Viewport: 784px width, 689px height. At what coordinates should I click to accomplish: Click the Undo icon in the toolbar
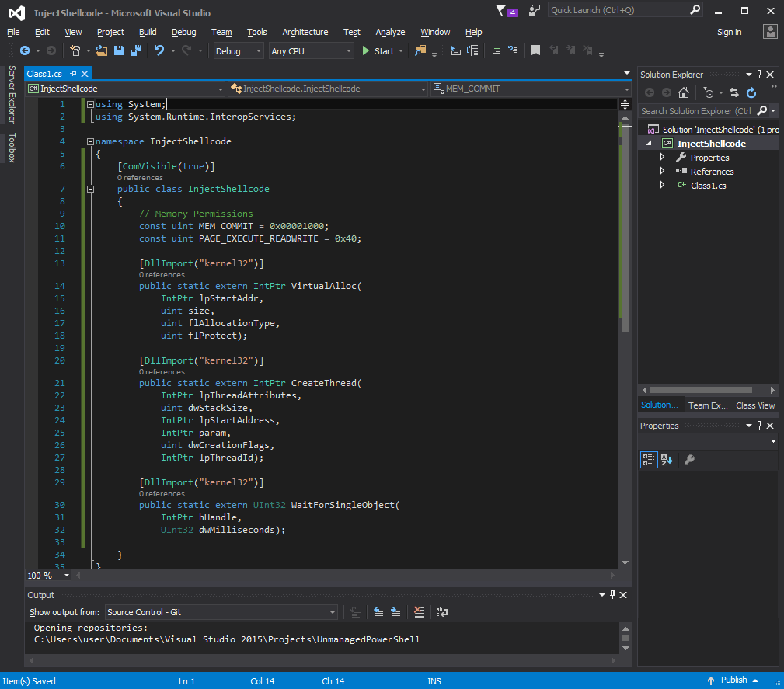point(159,50)
